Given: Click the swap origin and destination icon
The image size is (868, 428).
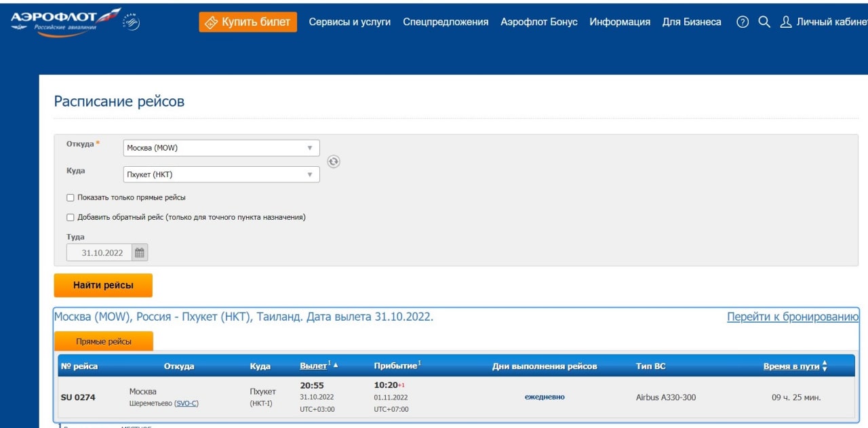Looking at the screenshot, I should pyautogui.click(x=334, y=161).
